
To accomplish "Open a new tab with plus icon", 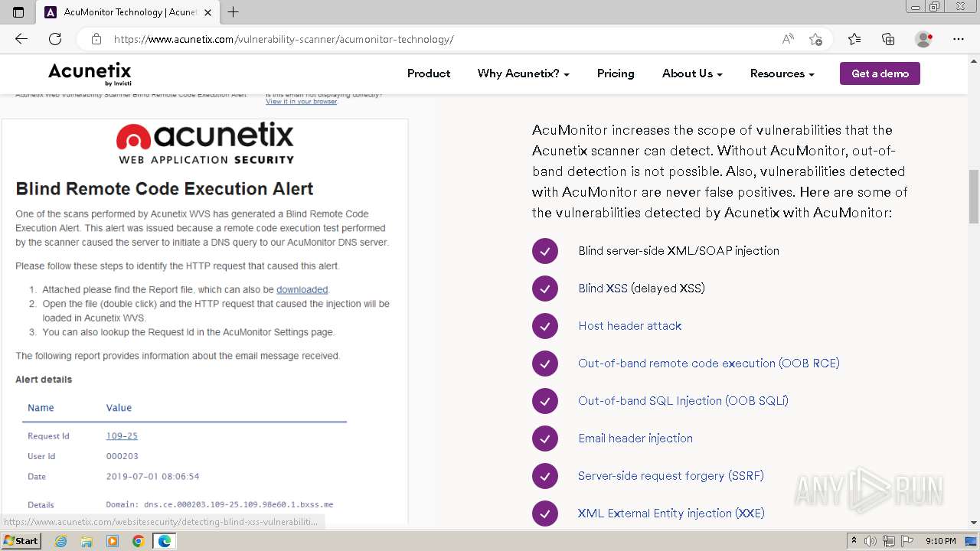I will tap(234, 12).
